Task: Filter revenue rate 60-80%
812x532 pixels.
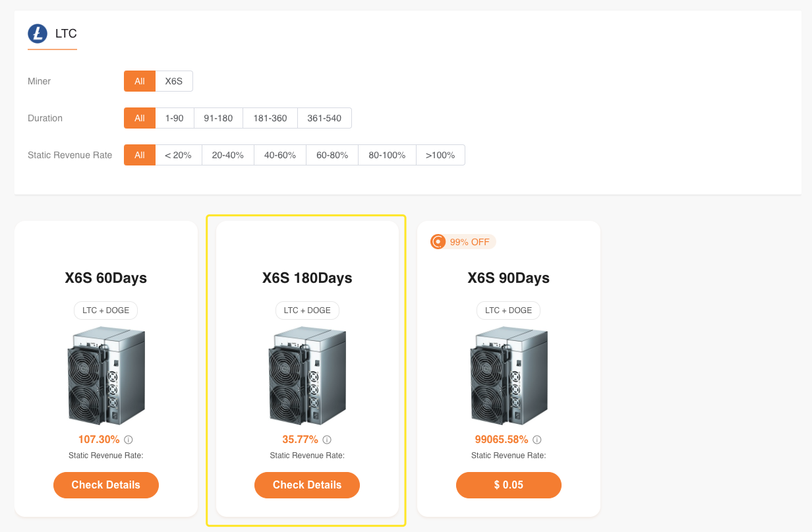Action: 332,155
